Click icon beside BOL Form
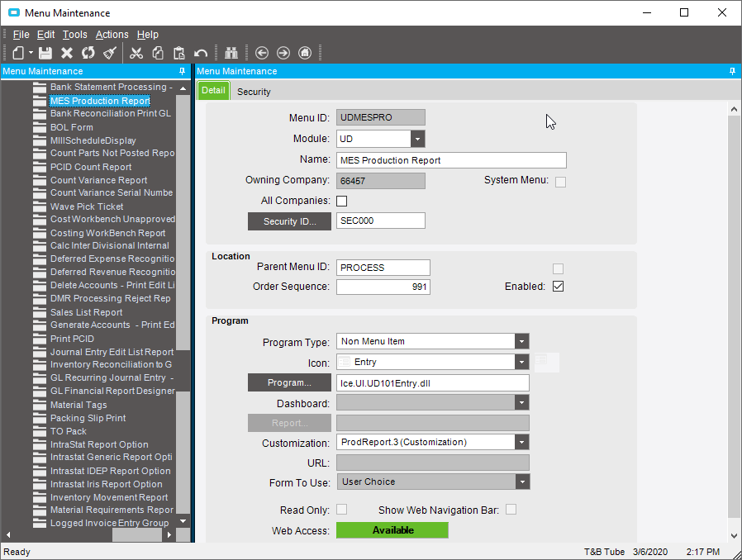Screen dimensions: 742x560 40,127
